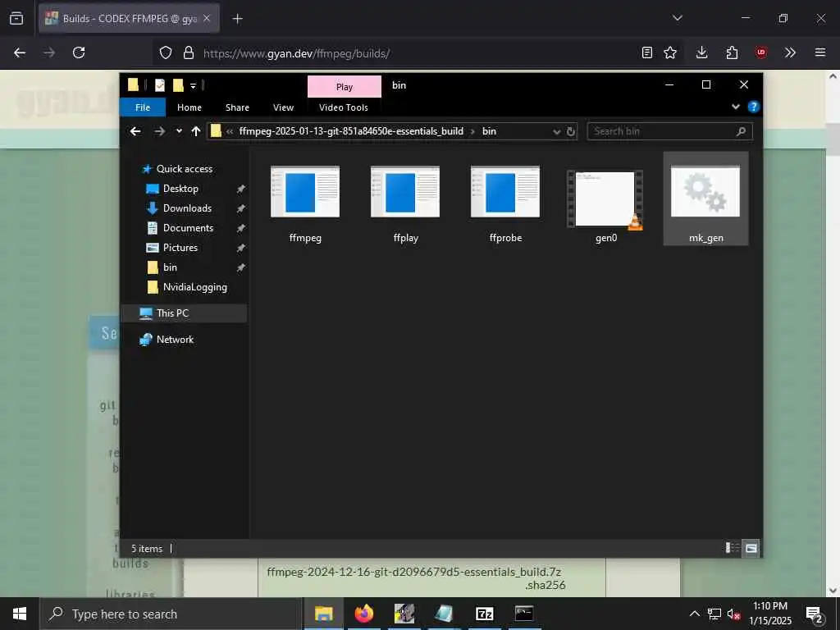
Task: Open Firefox reader view
Action: (647, 52)
